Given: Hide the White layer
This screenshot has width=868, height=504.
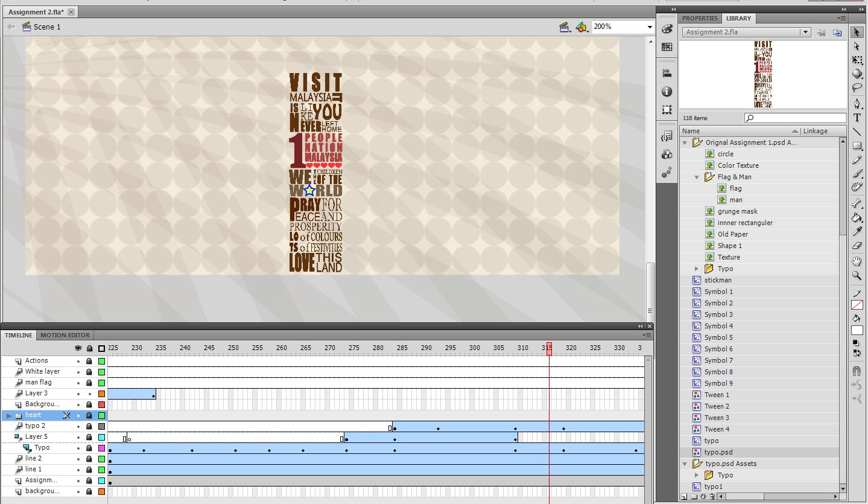Looking at the screenshot, I should point(78,372).
